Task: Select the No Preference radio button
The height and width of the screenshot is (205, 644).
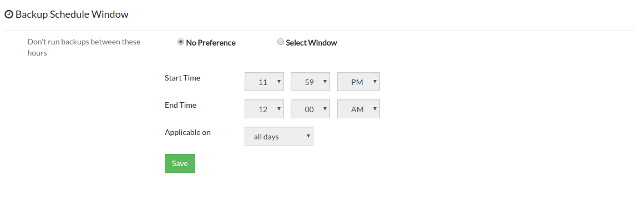Action: click(x=181, y=42)
